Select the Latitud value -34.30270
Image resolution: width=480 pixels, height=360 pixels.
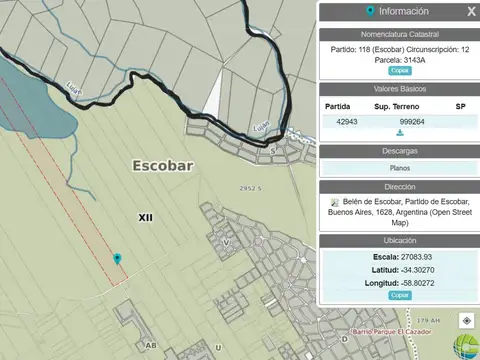click(417, 270)
